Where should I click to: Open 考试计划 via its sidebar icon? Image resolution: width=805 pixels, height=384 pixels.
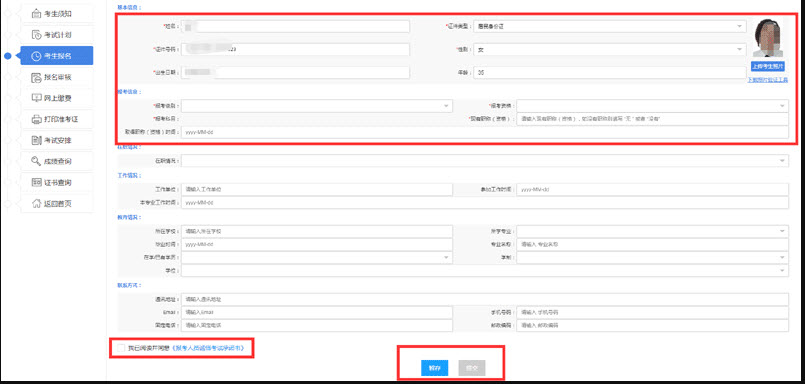[36, 35]
